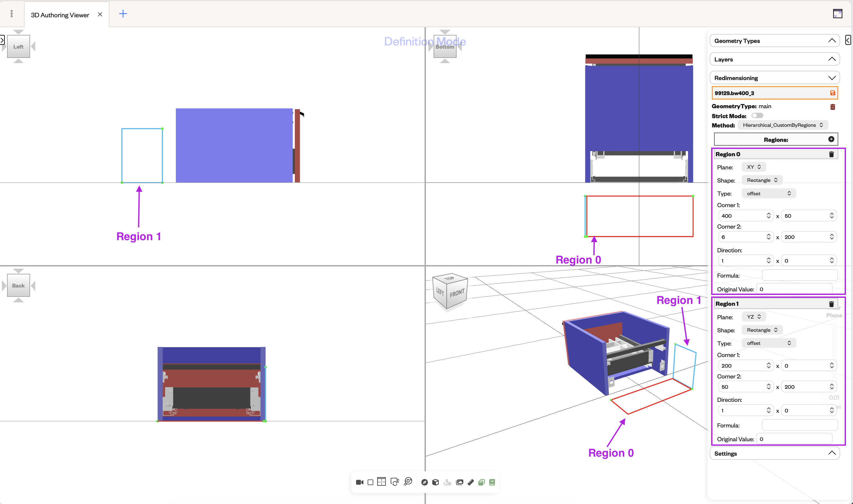Screen dimensions: 853x504
Task: Click the TOP face of 3D cube
Action: 450,278
